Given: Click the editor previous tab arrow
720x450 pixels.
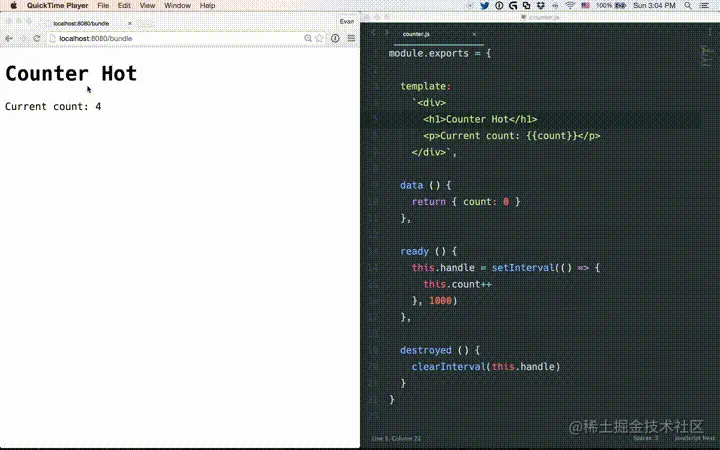Looking at the screenshot, I should click(x=373, y=33).
